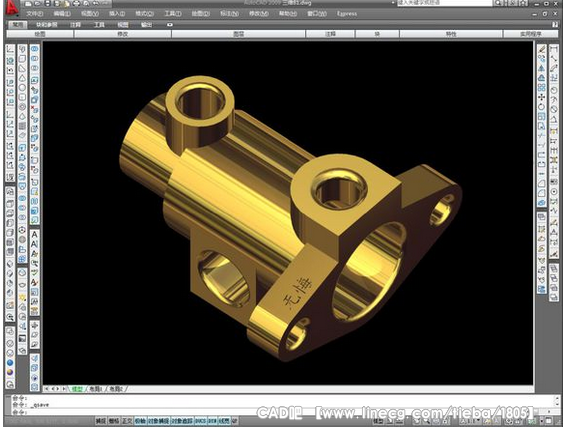Select the multiline text A tool
This screenshot has width=563, height=430.
(34, 235)
